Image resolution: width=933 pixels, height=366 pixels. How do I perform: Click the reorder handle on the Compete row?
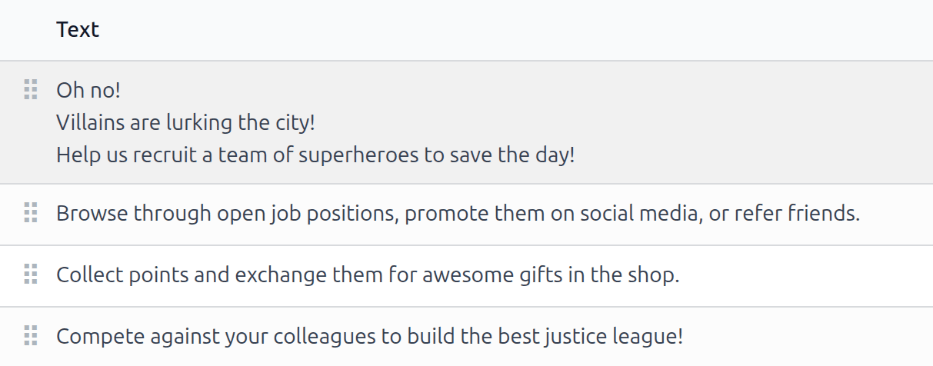(x=30, y=336)
